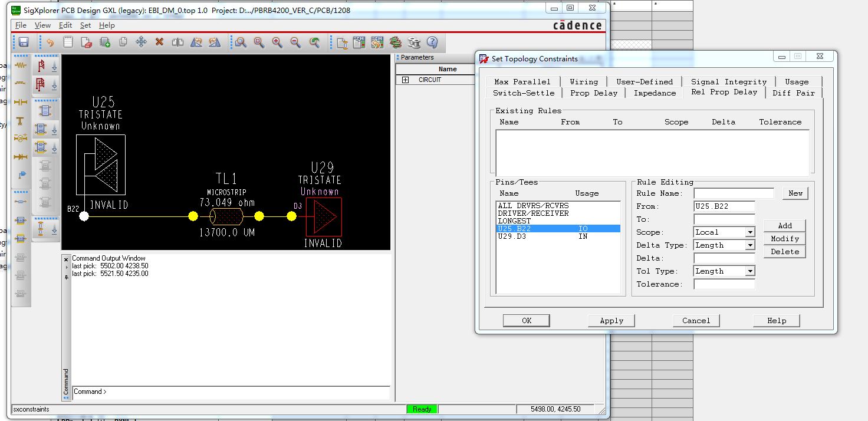Select the blue probe icon in palette

click(21, 175)
